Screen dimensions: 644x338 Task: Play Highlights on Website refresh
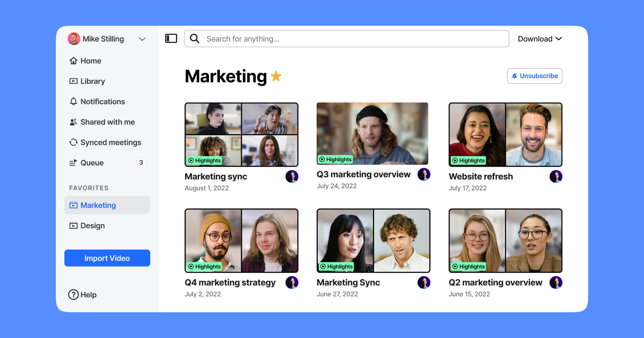click(x=469, y=160)
